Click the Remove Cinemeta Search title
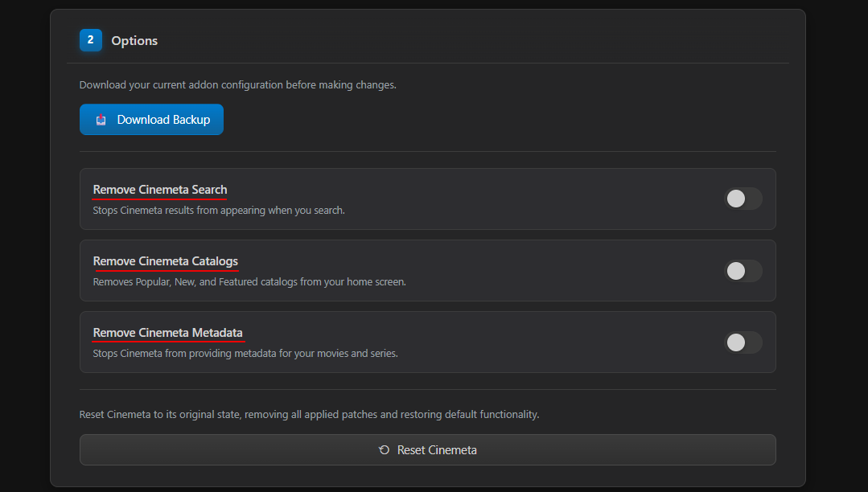Screen dimensions: 868x492 tap(160, 190)
